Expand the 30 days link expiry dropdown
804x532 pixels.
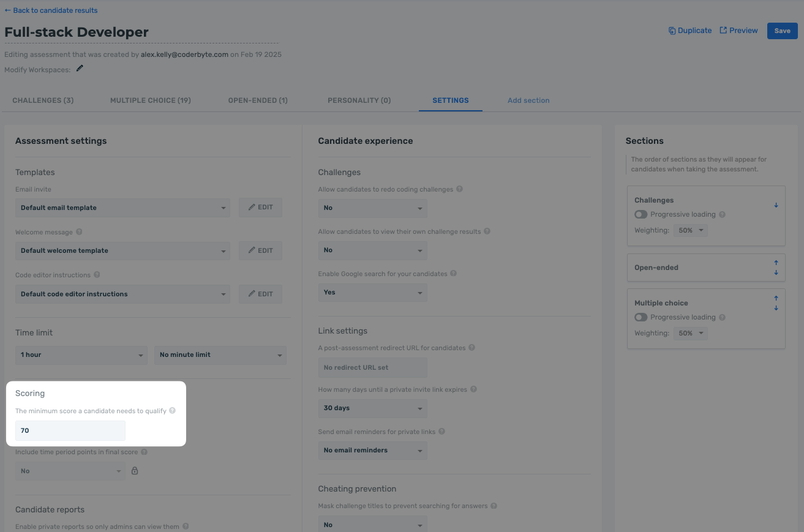click(x=372, y=408)
